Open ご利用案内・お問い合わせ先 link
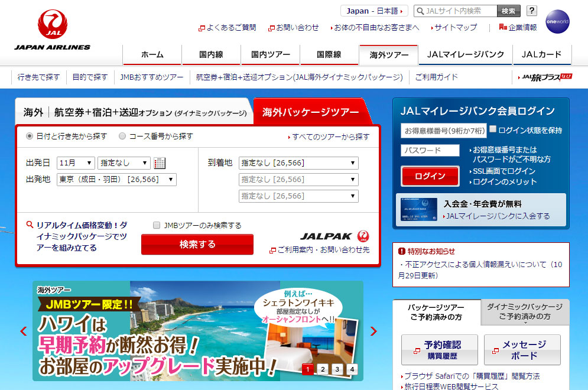The height and width of the screenshot is (390, 588). click(x=320, y=250)
